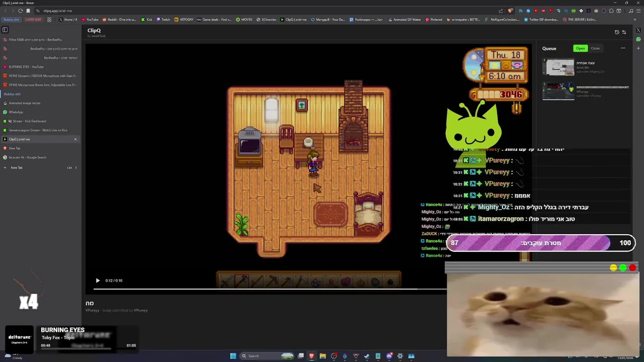The height and width of the screenshot is (362, 644).
Task: Play the clip with the play button
Action: (98, 281)
